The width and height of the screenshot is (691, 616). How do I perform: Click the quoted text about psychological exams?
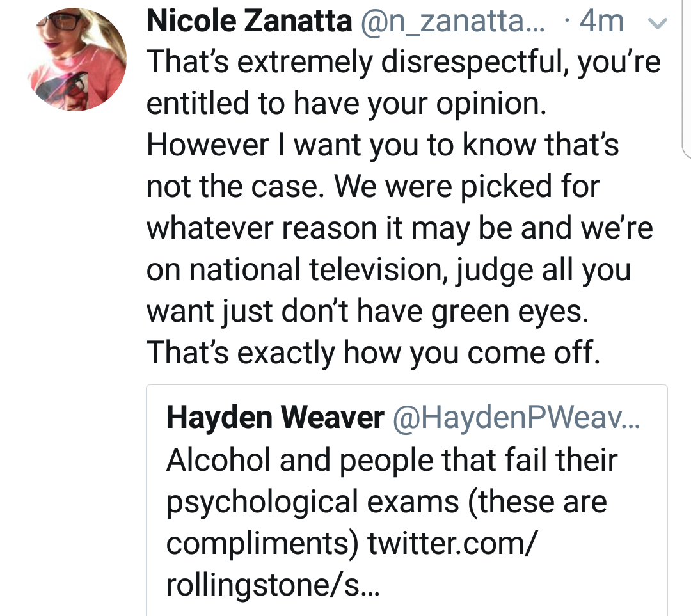point(392,522)
